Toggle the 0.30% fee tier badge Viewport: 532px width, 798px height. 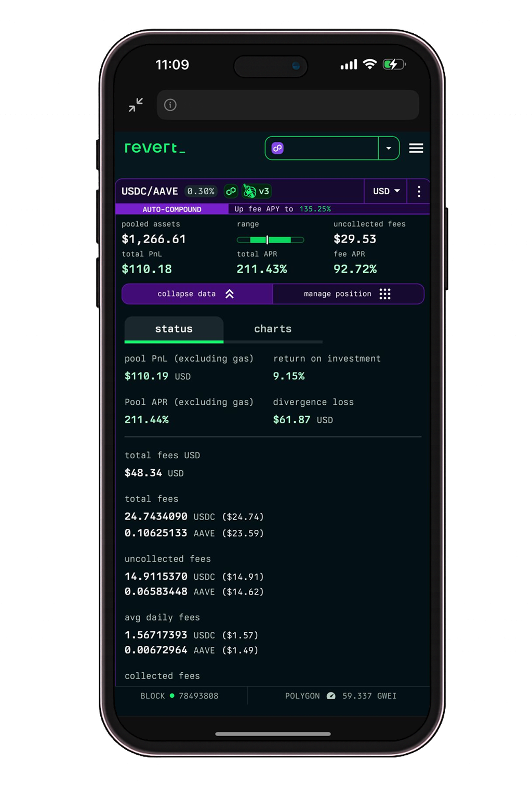pyautogui.click(x=201, y=191)
